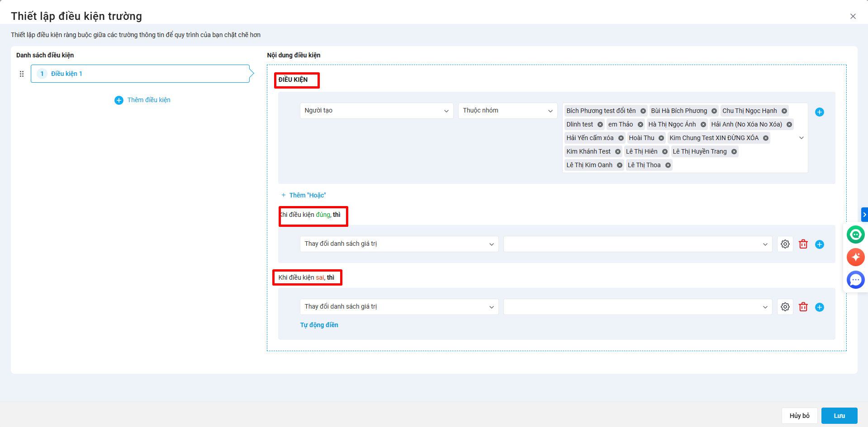Close the Thiết lập điều kiện trường dialog

[853, 16]
